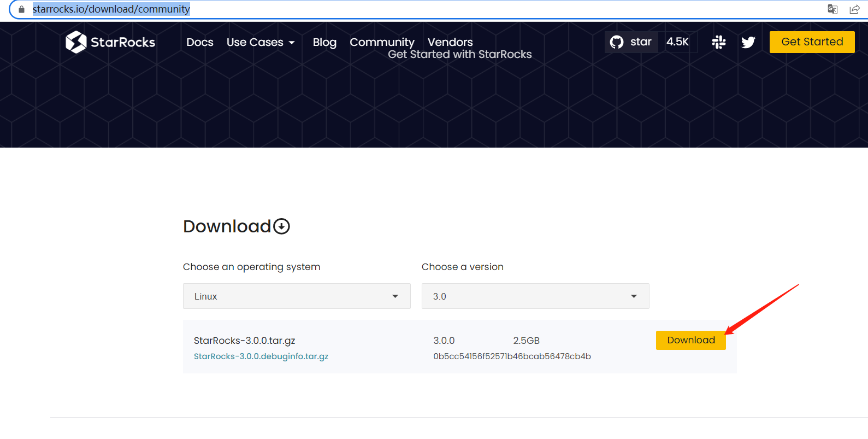Open the Vendors page
868x439 pixels.
click(450, 42)
